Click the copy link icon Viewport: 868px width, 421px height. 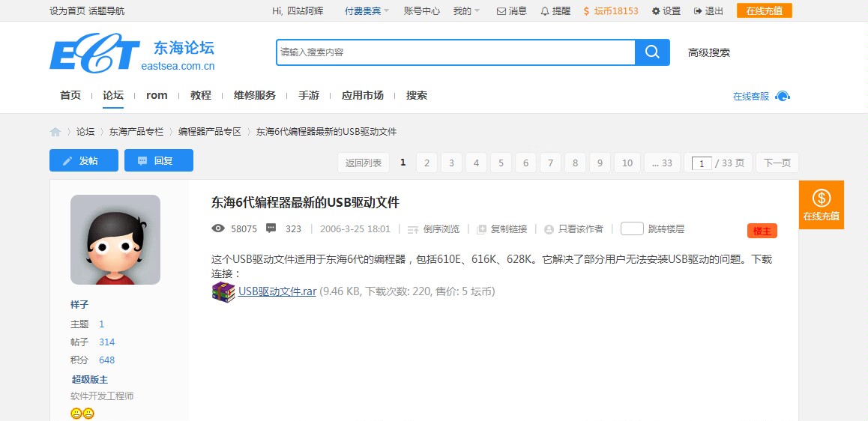[x=482, y=229]
